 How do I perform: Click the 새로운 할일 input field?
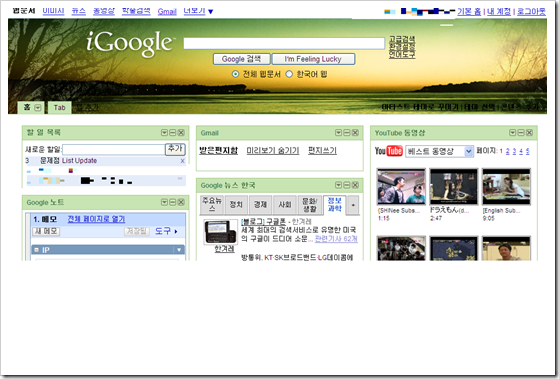(x=113, y=149)
